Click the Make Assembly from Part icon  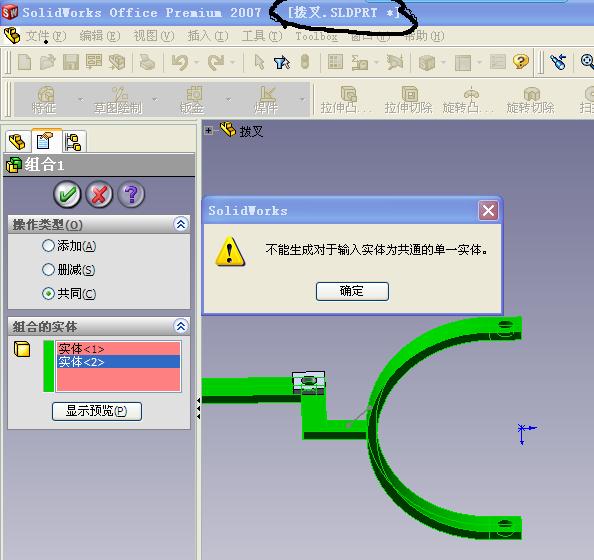(117, 62)
